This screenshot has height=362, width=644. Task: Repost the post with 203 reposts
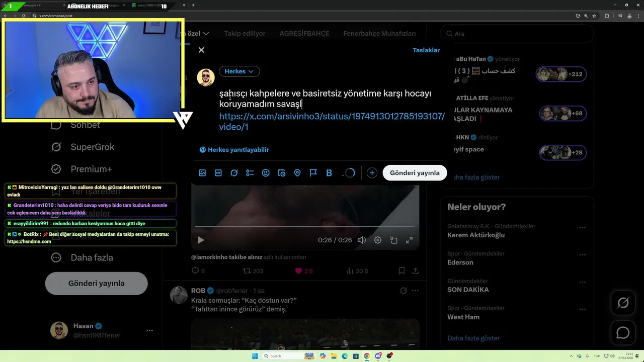coord(253,271)
